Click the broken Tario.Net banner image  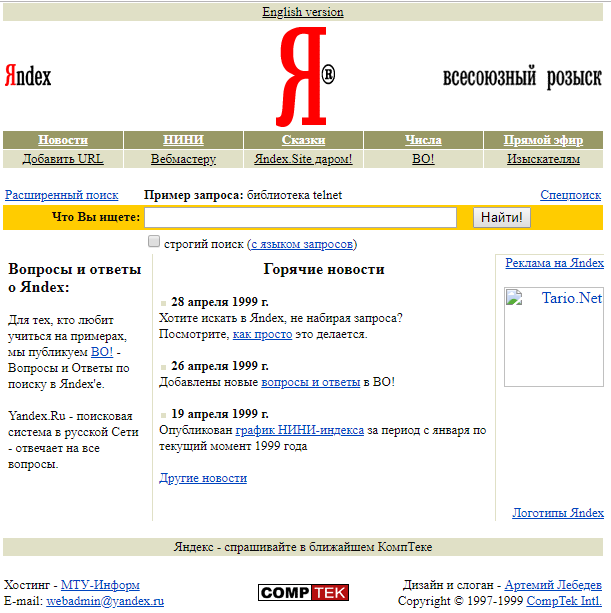[554, 337]
